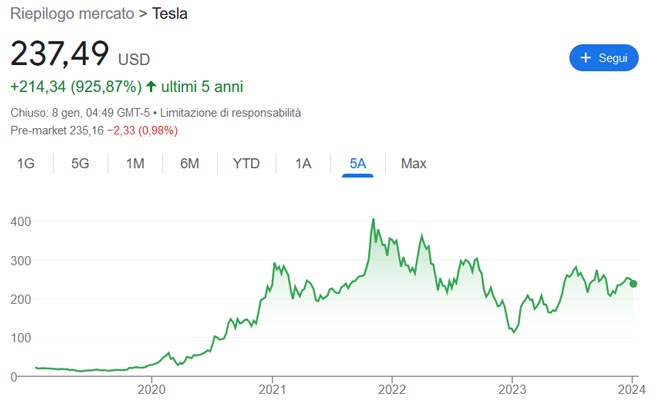The height and width of the screenshot is (402, 660).
Task: Click the 2020 label on the time axis
Action: coord(152,390)
